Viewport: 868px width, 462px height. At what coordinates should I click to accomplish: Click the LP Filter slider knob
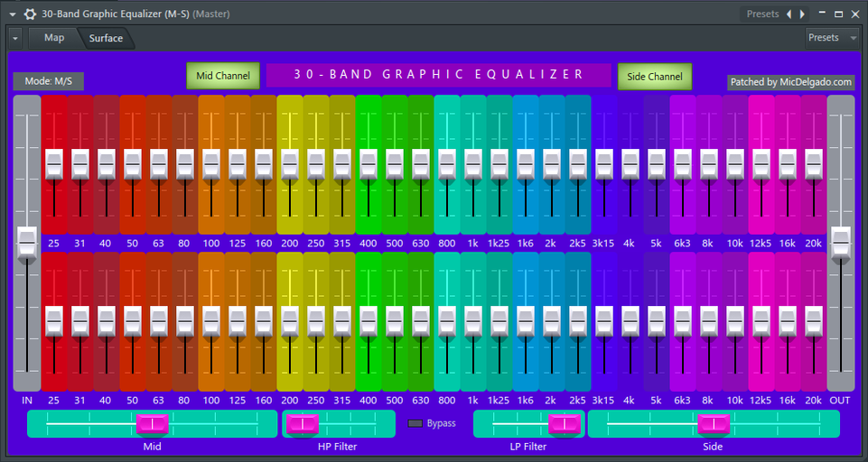tap(565, 424)
